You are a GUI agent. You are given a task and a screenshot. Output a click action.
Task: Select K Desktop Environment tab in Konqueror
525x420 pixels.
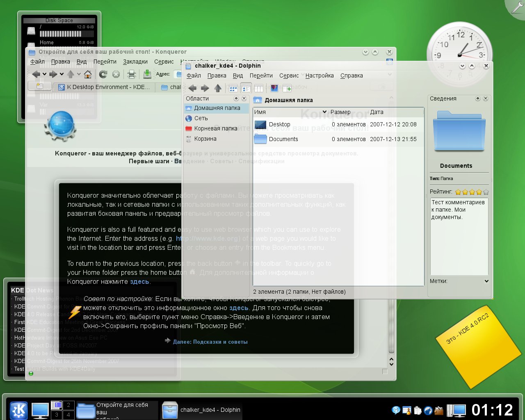[x=104, y=87]
